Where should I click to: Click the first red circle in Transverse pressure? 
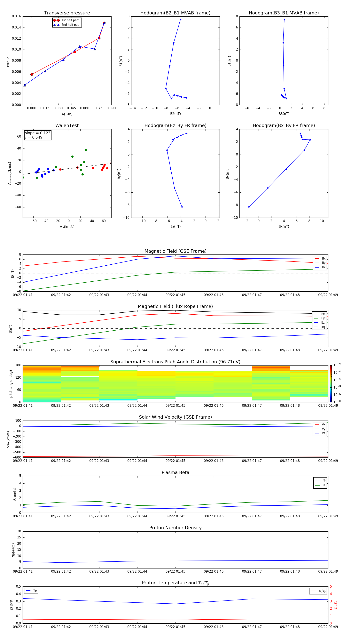click(32, 74)
